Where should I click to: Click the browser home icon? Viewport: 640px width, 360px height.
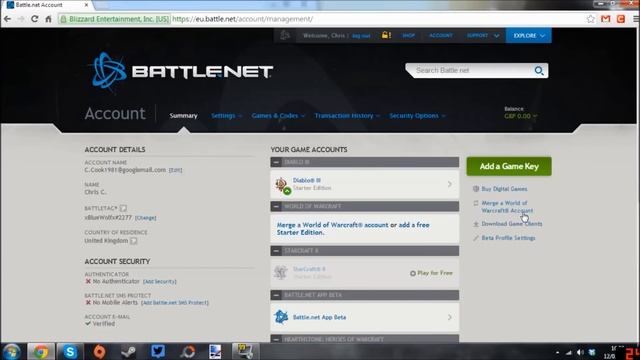point(48,19)
